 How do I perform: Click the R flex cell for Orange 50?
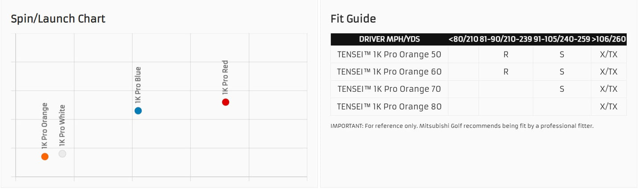(x=506, y=54)
